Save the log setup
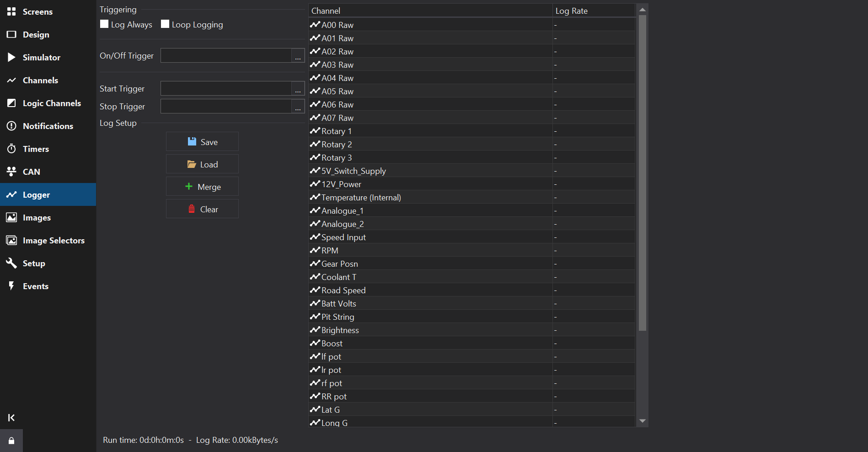The image size is (868, 452). 202,142
